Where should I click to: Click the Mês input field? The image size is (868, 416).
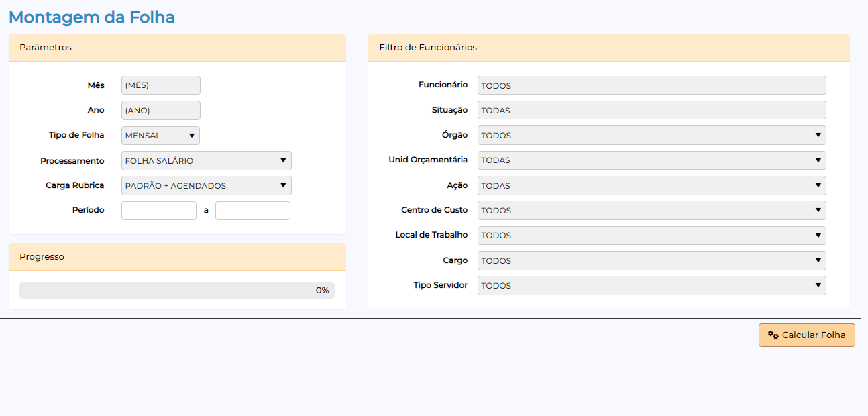[160, 85]
